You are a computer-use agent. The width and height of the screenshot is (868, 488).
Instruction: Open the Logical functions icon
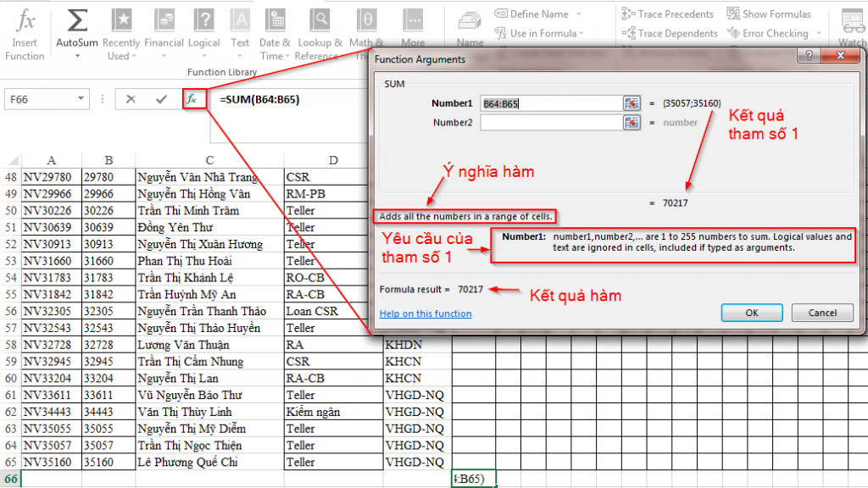pos(203,21)
